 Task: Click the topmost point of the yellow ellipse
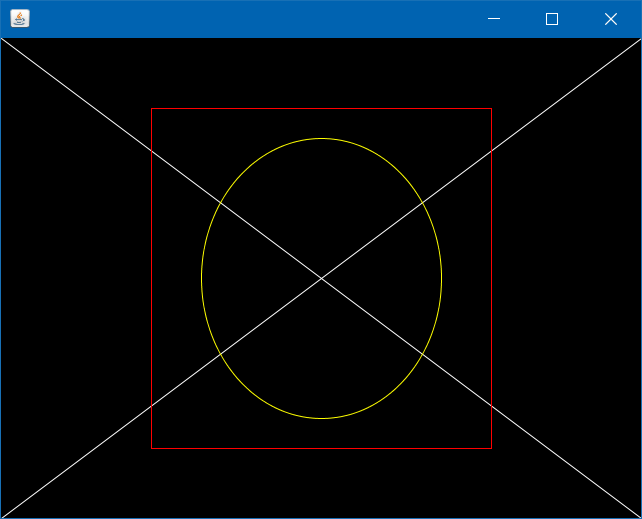pos(321,138)
